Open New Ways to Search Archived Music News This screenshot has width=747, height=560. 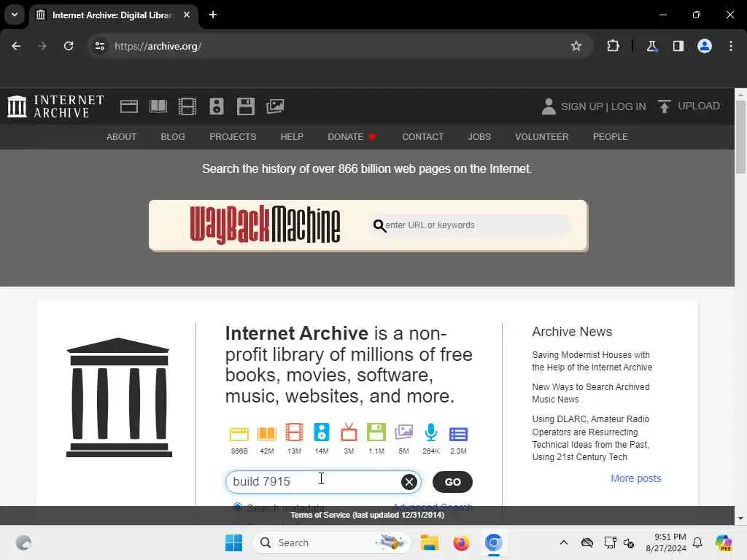pyautogui.click(x=591, y=393)
